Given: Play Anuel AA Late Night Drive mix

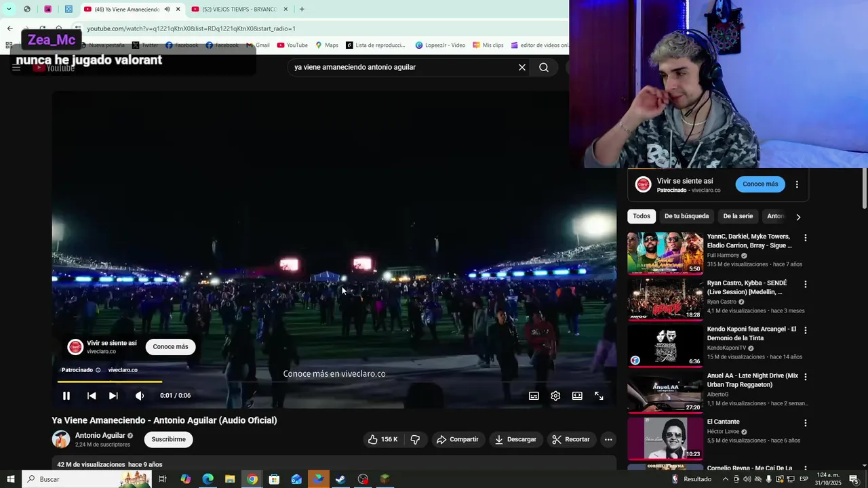Looking at the screenshot, I should pos(665,392).
